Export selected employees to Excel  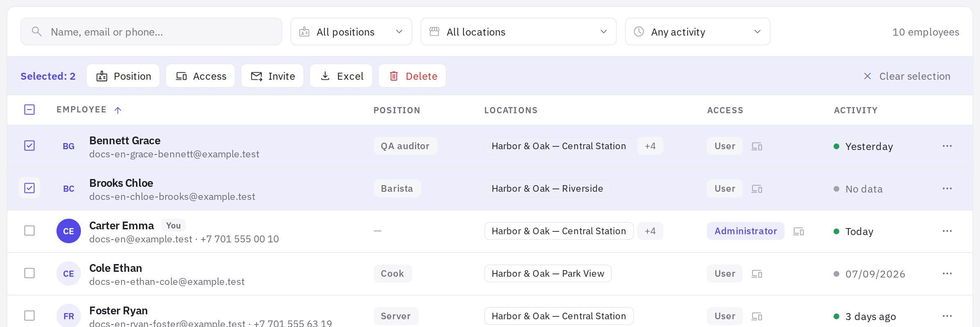pos(341,76)
